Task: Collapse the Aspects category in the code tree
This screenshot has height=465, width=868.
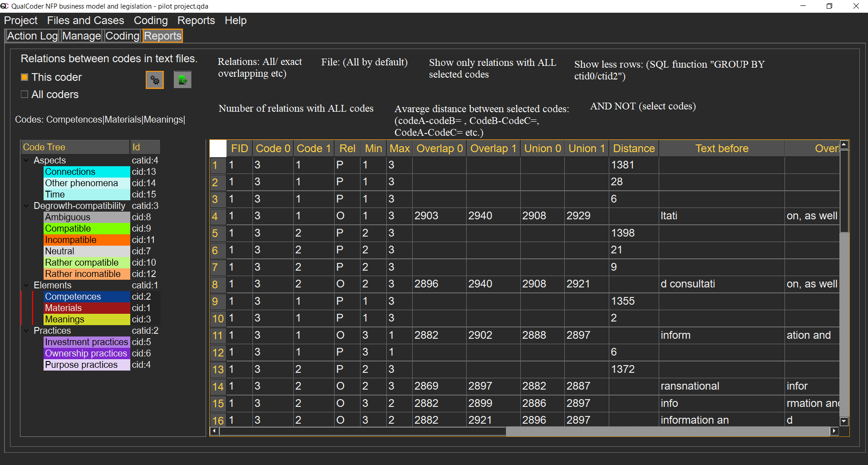Action: coord(26,160)
